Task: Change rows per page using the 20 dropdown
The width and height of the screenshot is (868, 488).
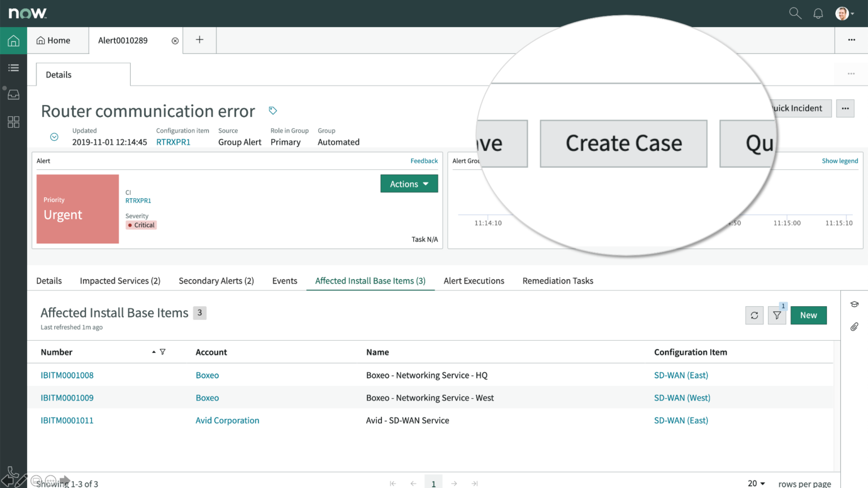Action: (756, 483)
